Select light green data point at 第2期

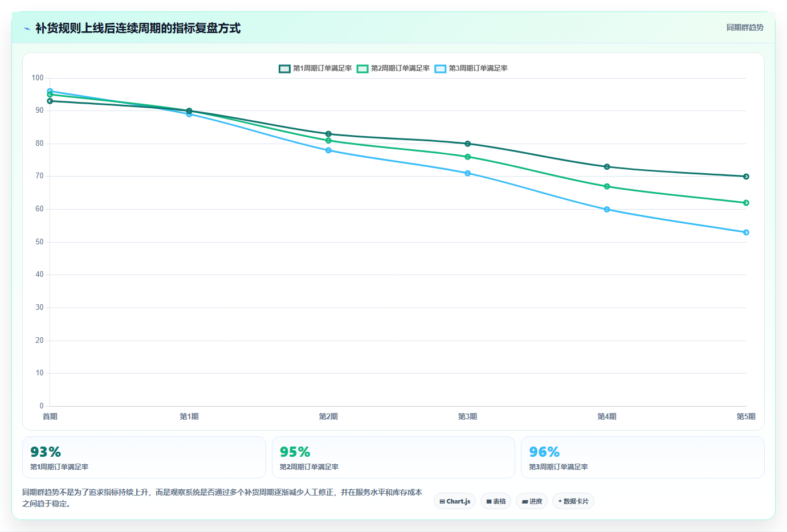coord(328,141)
